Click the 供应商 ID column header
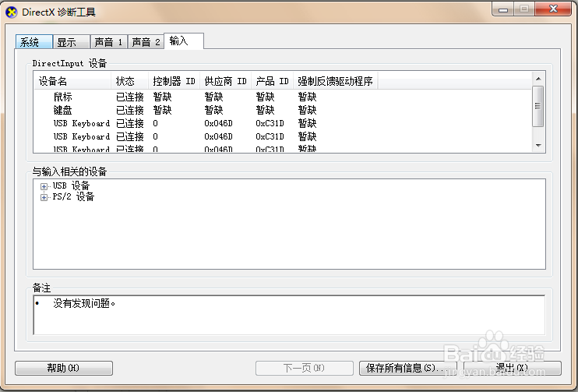This screenshot has width=578, height=392. (225, 81)
